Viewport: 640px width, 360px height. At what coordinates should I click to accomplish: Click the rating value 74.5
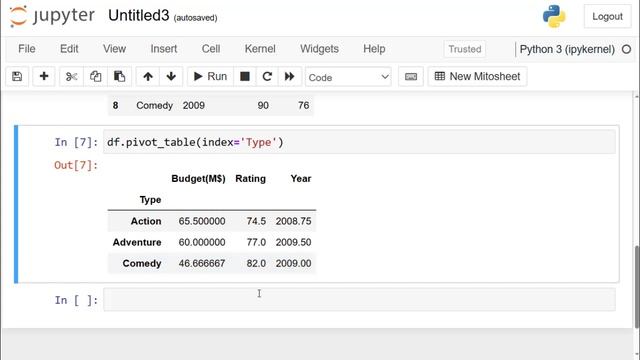[x=256, y=221]
